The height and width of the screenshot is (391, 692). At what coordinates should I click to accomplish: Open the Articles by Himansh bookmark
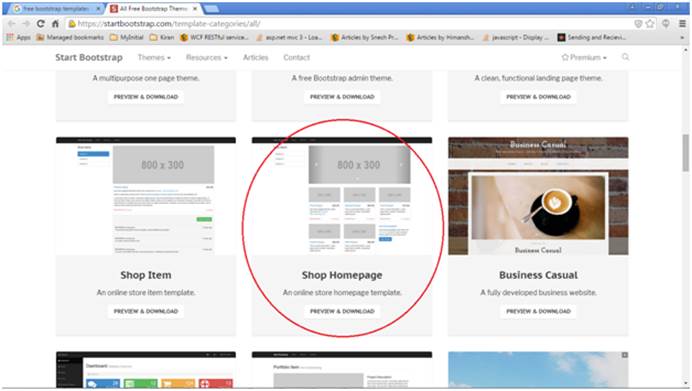[440, 38]
